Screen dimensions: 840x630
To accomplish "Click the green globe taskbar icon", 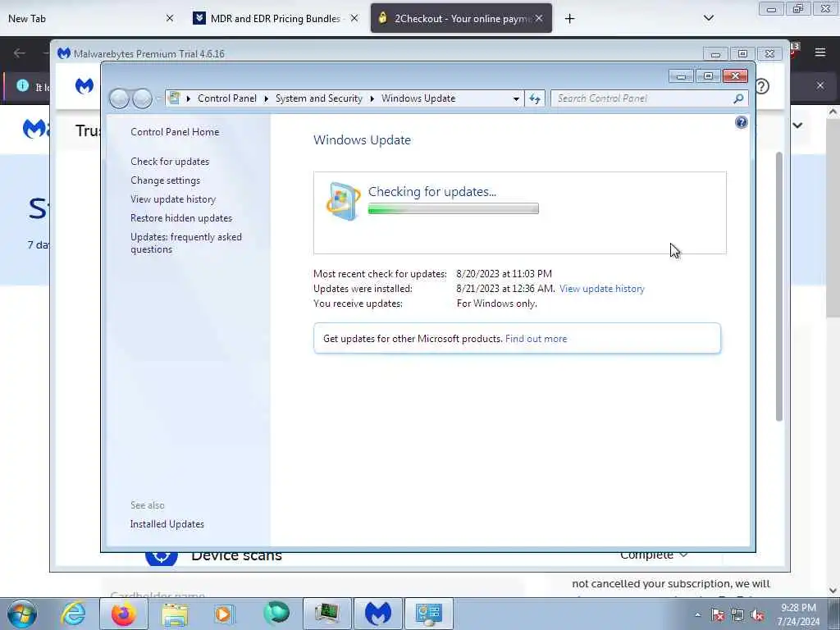I will [x=276, y=614].
